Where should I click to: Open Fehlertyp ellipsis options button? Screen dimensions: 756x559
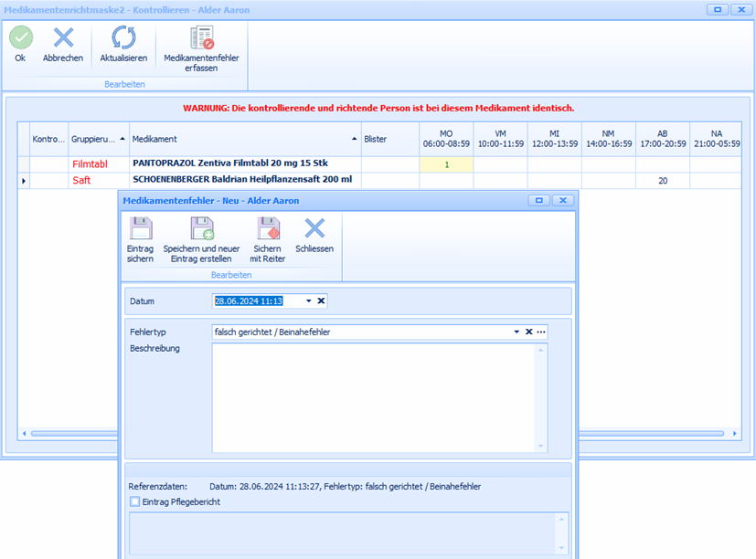point(541,332)
